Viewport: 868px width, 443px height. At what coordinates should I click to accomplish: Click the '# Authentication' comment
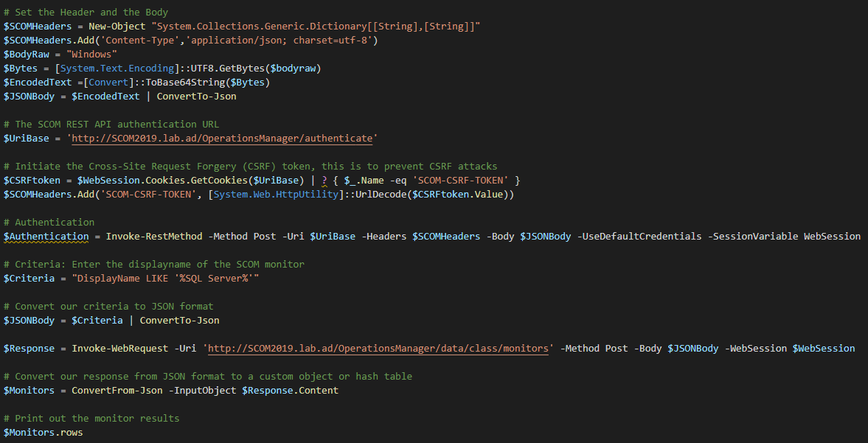pyautogui.click(x=49, y=223)
